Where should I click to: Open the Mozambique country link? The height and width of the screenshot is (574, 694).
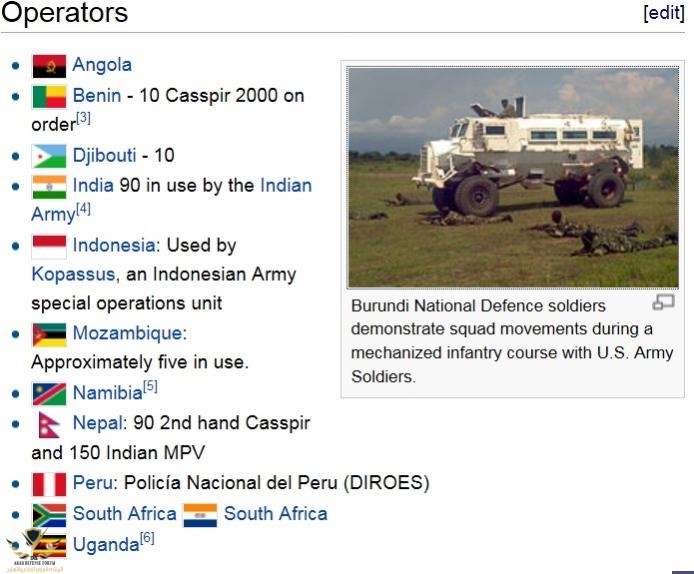click(127, 333)
